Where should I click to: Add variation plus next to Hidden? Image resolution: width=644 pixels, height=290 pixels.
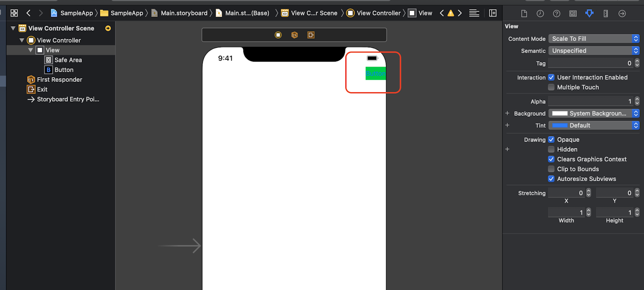pos(507,149)
